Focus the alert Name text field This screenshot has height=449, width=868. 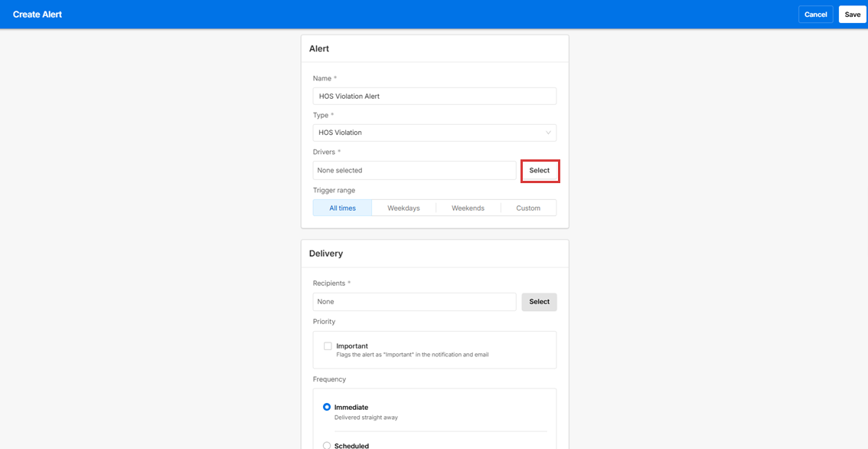point(434,96)
